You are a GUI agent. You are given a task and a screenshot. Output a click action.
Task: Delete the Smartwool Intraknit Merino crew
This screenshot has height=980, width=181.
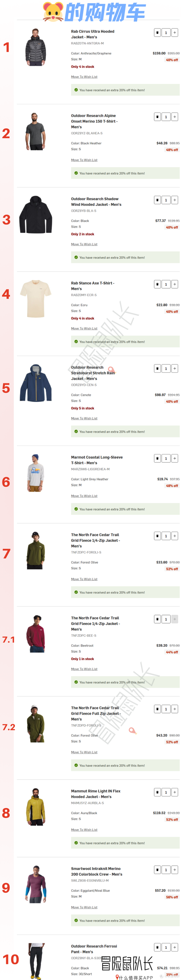tap(157, 870)
